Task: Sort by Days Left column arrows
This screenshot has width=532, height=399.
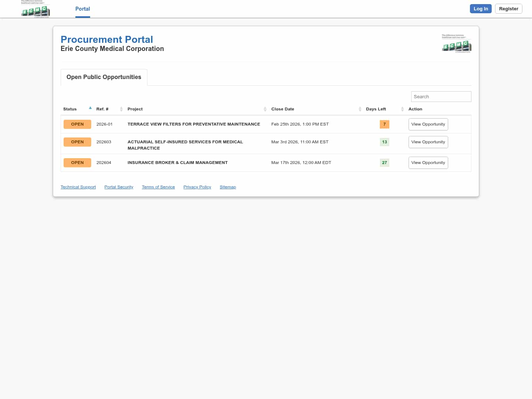Action: coord(402,109)
